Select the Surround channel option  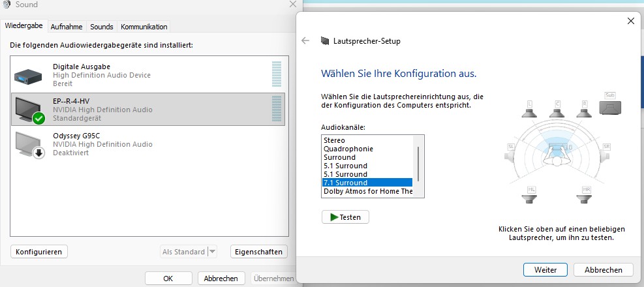368,157
